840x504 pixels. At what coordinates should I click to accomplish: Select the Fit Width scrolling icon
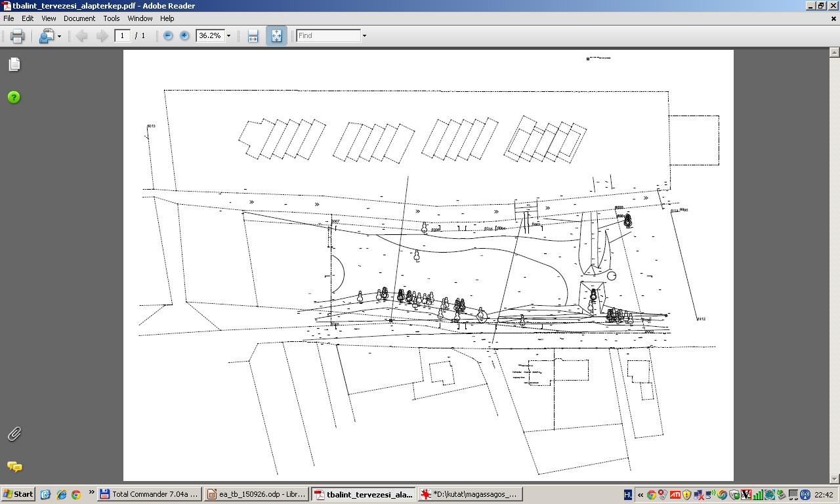253,36
